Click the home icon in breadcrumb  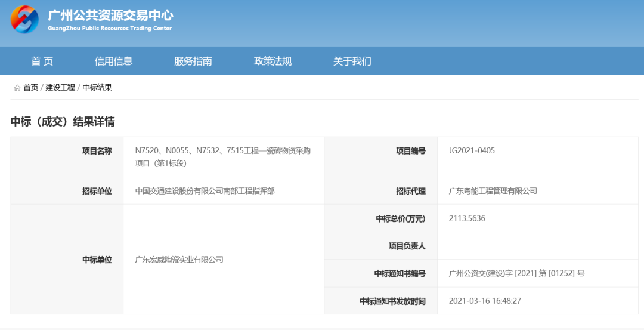17,88
